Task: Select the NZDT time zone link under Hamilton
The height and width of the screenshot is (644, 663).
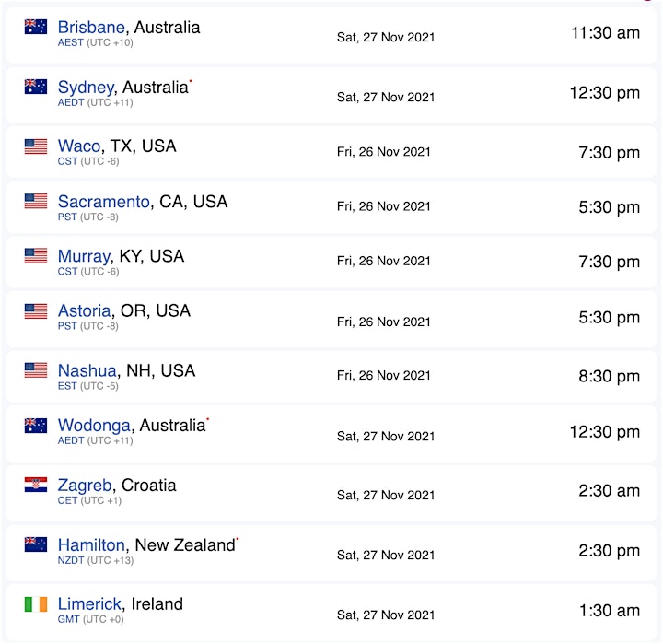Action: 71,560
